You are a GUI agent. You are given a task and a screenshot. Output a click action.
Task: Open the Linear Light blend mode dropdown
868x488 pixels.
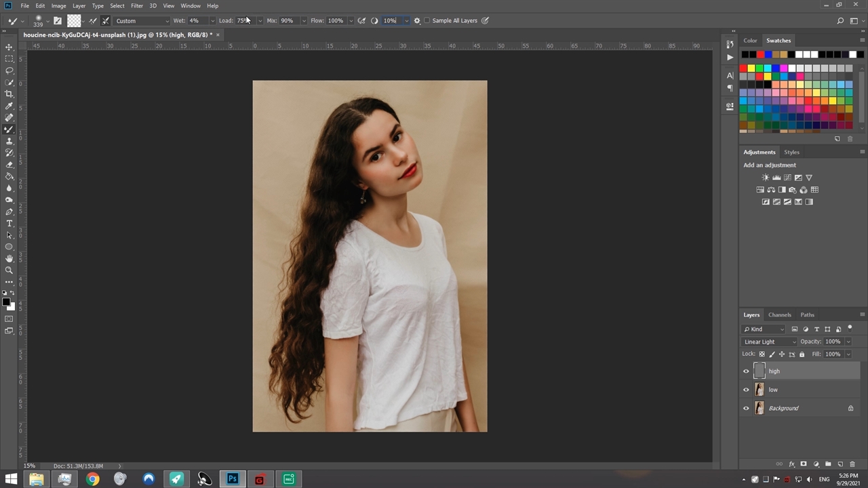(770, 342)
